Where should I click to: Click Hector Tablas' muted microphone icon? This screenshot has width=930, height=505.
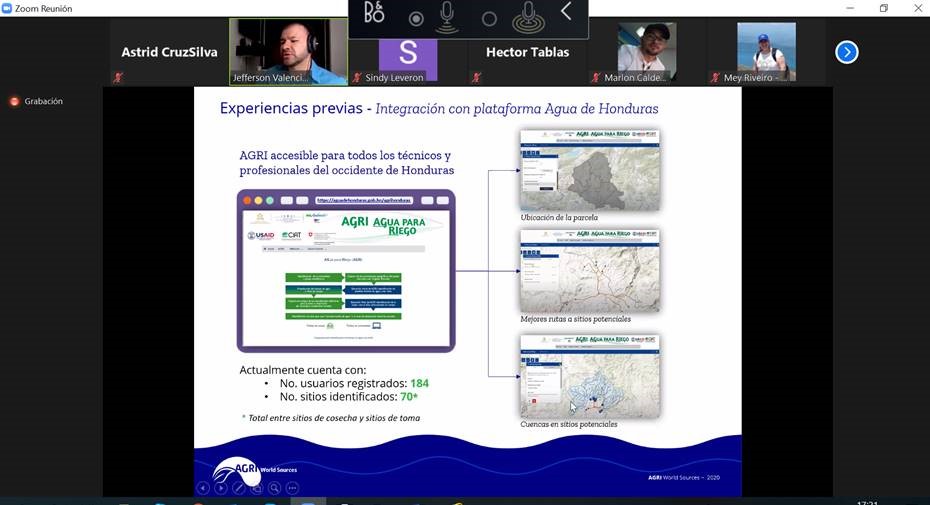[476, 78]
